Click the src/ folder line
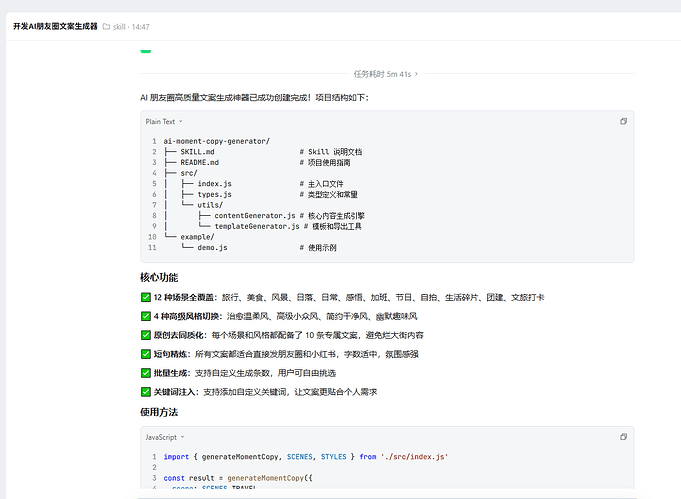The image size is (681, 499). coord(180,173)
